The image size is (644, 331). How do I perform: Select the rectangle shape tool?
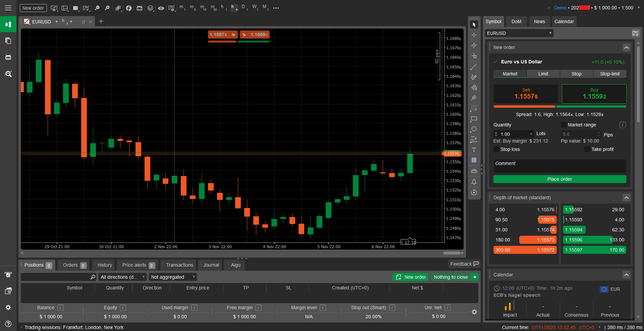[474, 119]
